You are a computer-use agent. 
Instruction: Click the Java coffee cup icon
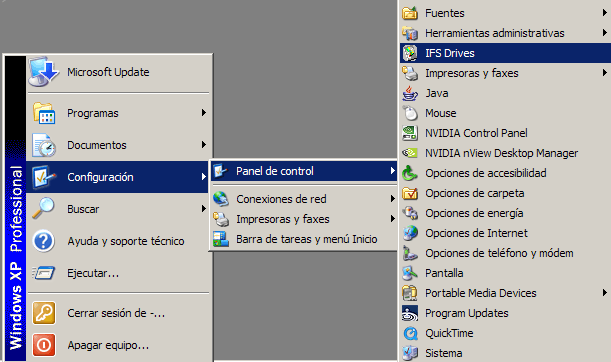[x=410, y=93]
